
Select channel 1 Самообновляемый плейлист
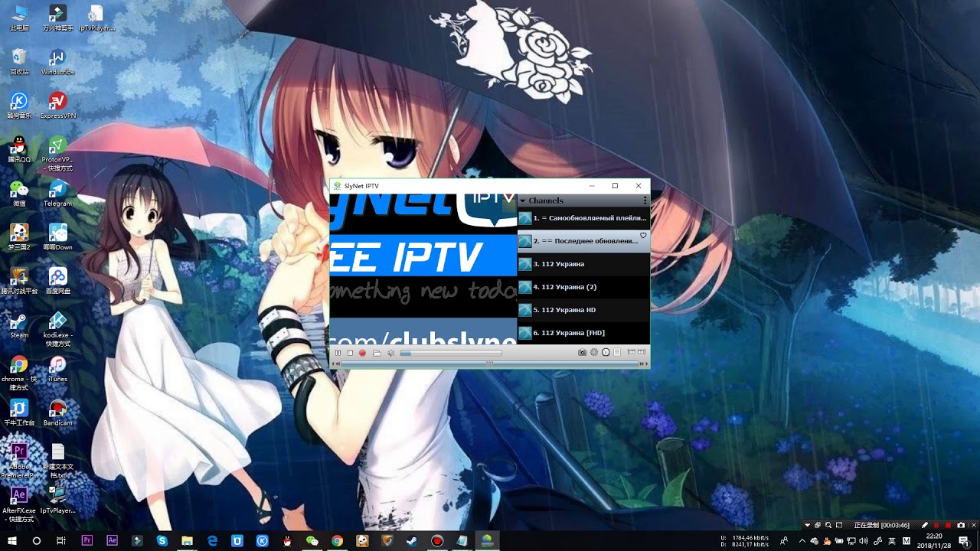(583, 218)
